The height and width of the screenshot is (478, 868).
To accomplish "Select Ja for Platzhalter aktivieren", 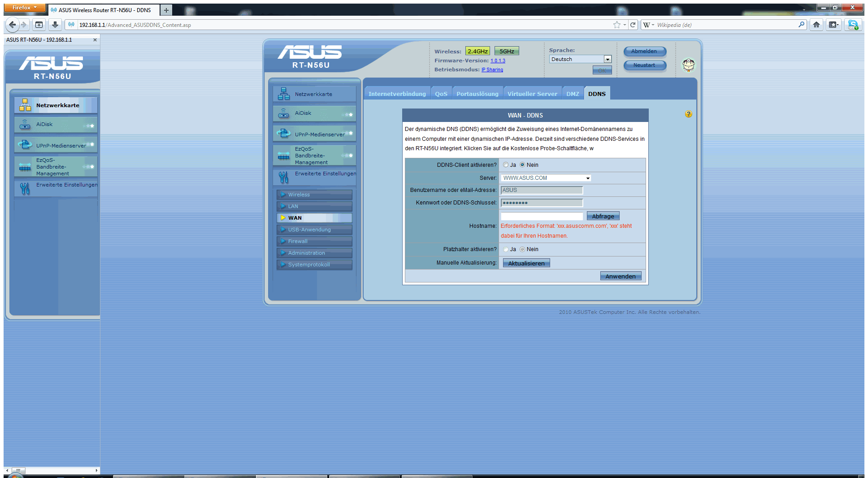I will click(x=506, y=249).
